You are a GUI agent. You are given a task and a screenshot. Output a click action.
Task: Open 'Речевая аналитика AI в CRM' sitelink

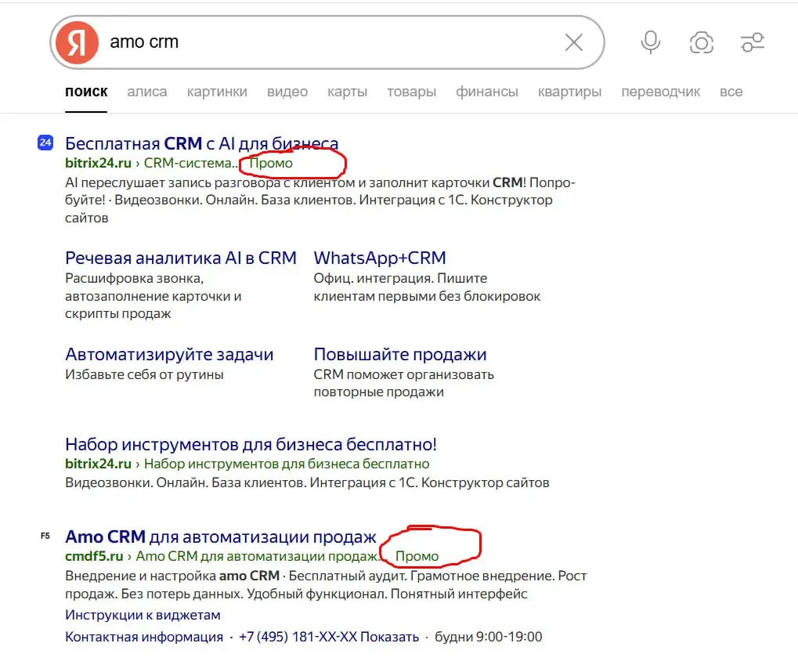tap(181, 258)
